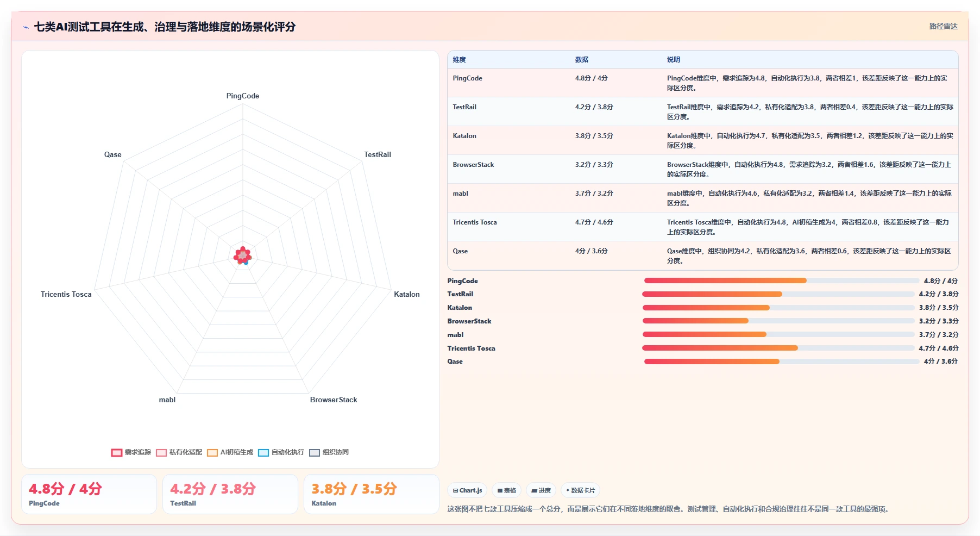Click the 说明 column header
This screenshot has width=980, height=536.
674,60
